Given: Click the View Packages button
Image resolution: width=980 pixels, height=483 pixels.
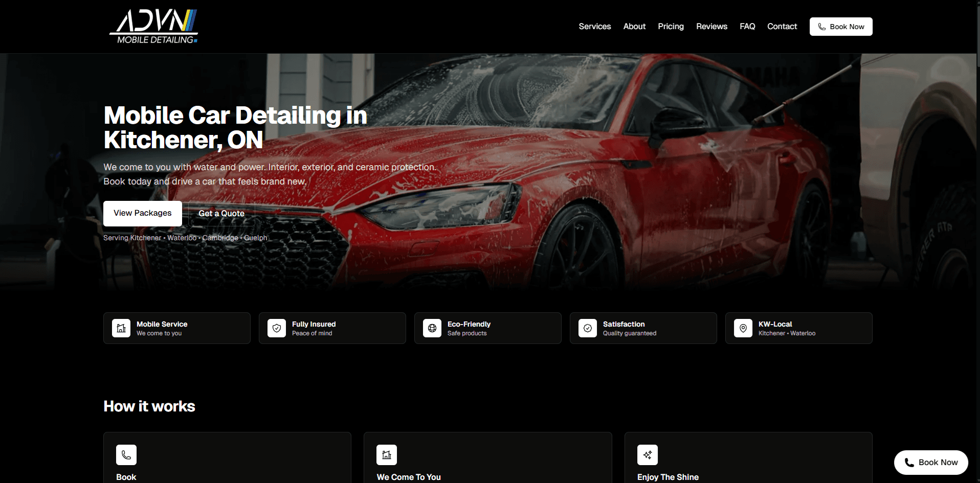Looking at the screenshot, I should click(142, 213).
